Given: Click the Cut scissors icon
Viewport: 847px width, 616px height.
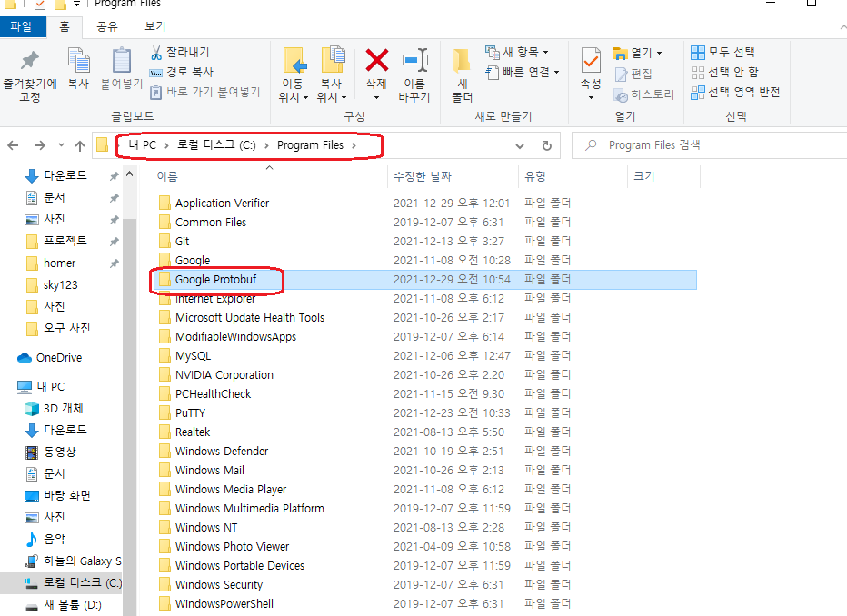Looking at the screenshot, I should click(156, 53).
